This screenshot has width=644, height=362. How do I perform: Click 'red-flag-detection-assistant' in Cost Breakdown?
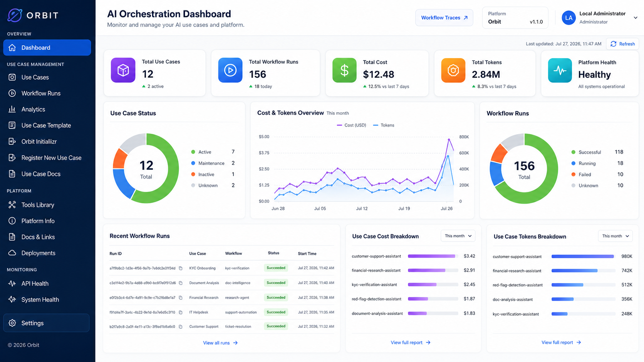(376, 299)
